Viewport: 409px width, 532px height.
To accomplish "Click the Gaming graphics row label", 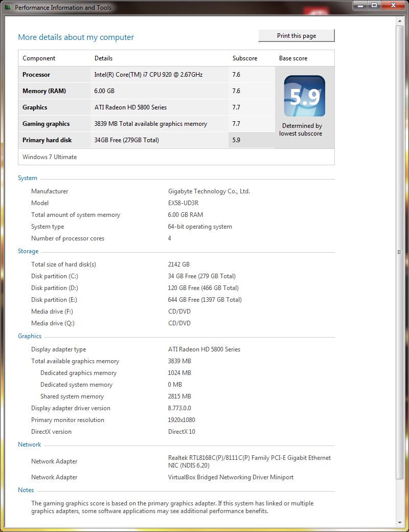I will 46,124.
